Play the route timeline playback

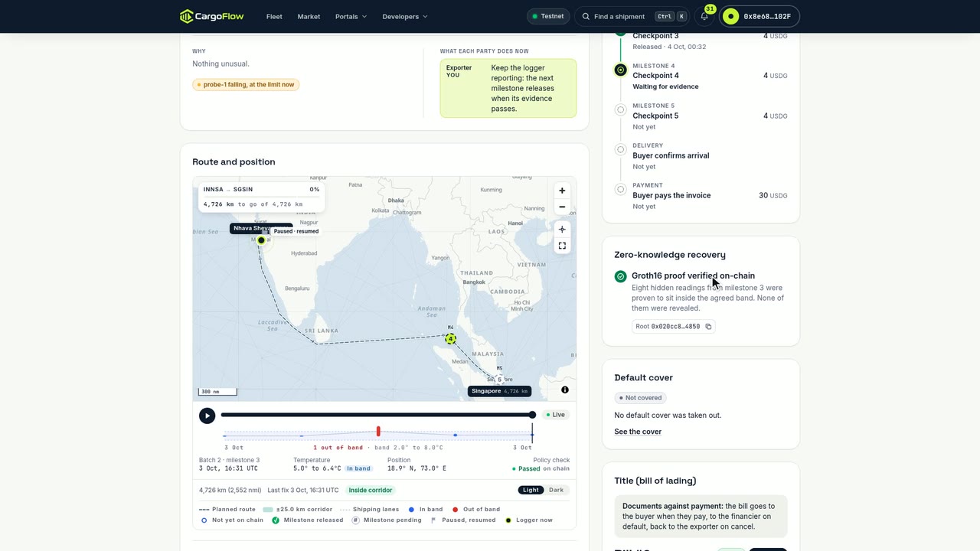(207, 416)
